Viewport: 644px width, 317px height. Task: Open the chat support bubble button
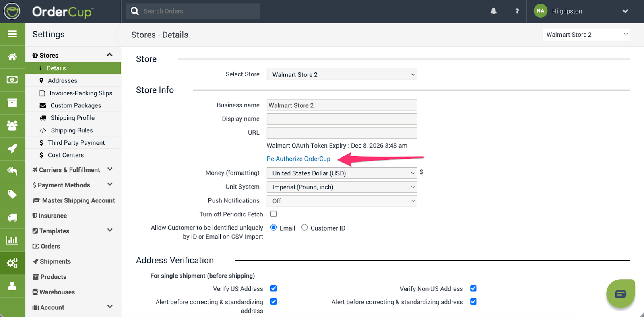620,294
